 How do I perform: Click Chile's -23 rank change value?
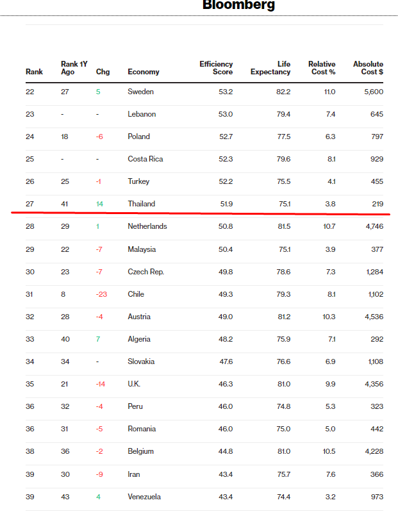[x=101, y=294]
